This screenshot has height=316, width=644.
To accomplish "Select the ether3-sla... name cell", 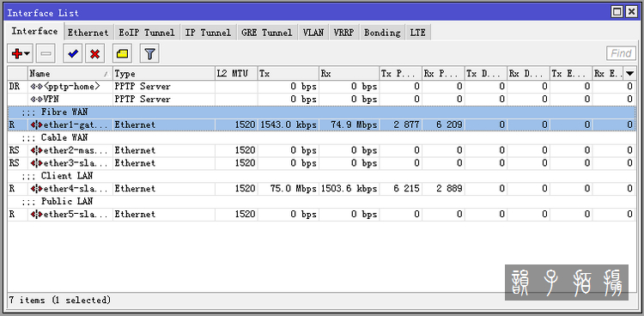I will (x=70, y=163).
